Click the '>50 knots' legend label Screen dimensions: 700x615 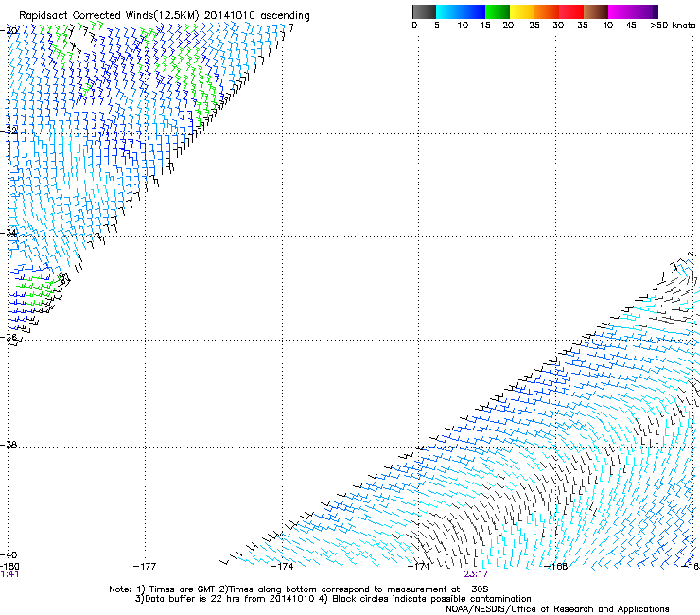tap(673, 26)
